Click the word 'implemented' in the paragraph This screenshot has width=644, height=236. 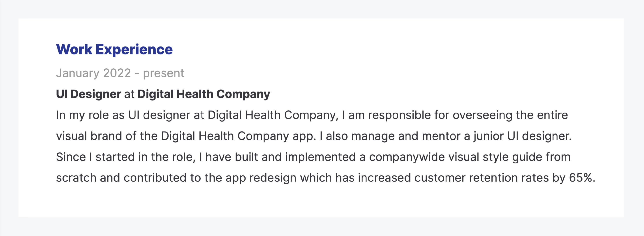(x=320, y=157)
